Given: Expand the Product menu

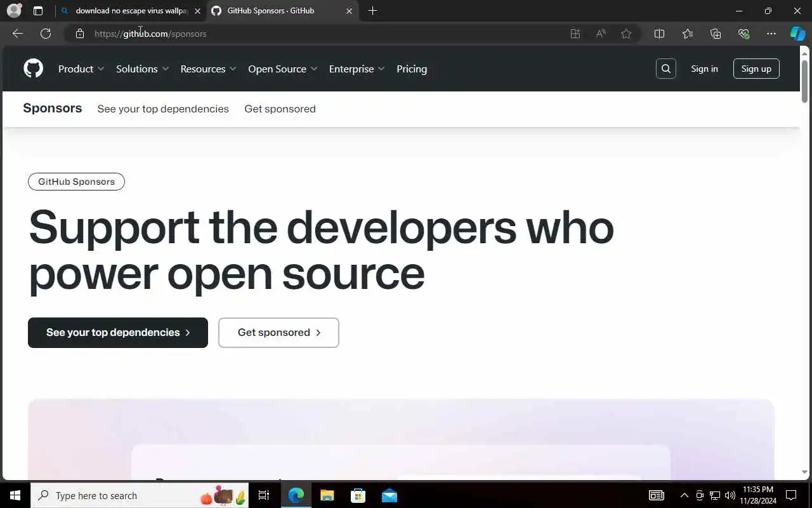Looking at the screenshot, I should (81, 69).
